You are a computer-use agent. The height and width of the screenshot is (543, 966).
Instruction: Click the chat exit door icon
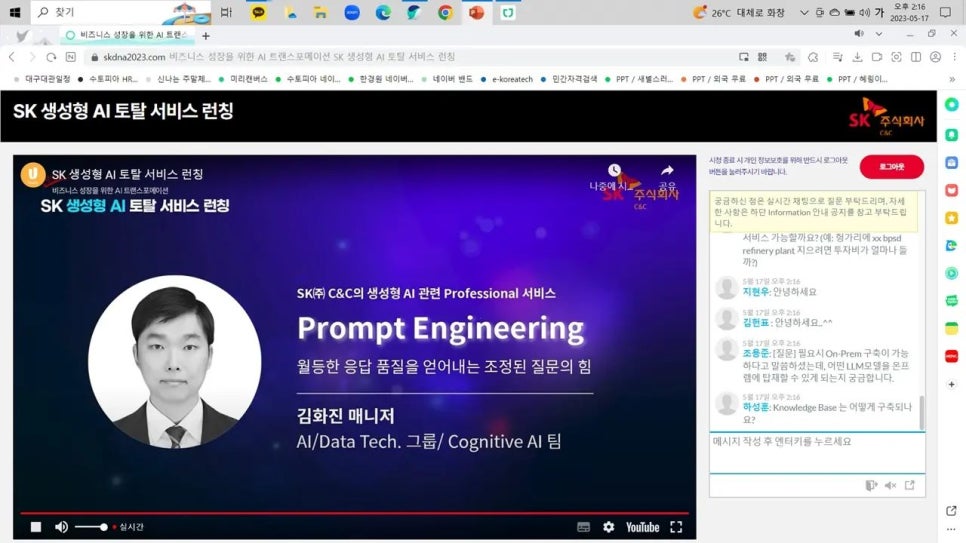871,486
